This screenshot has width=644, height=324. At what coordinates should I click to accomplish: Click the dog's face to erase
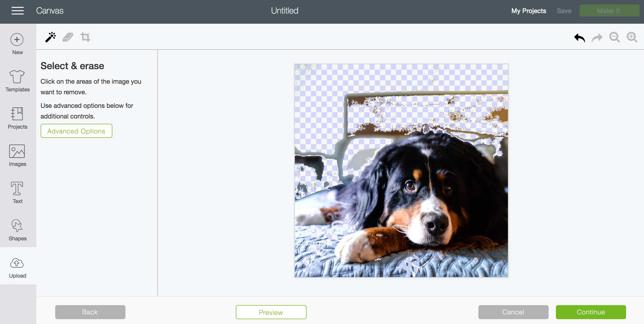click(430, 197)
